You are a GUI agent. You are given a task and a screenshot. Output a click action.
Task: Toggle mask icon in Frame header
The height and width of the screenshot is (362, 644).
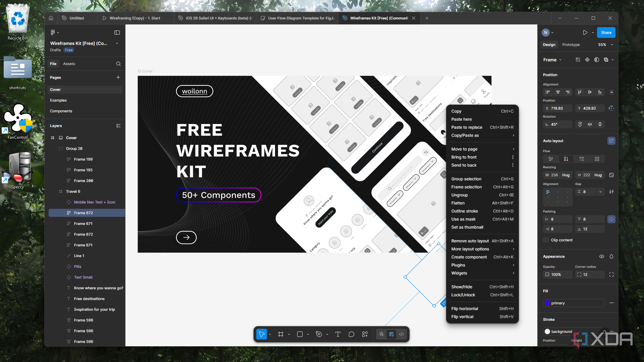597,60
